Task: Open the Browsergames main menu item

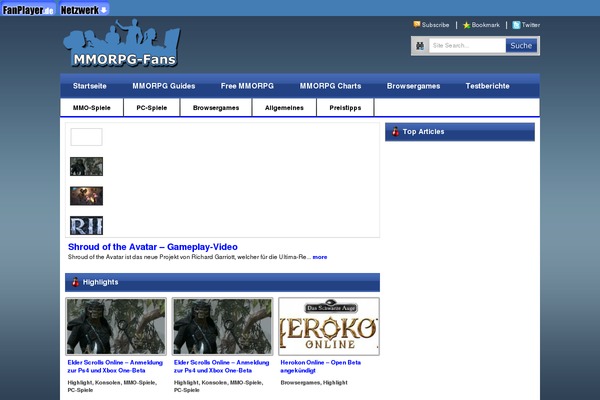Action: (x=413, y=86)
